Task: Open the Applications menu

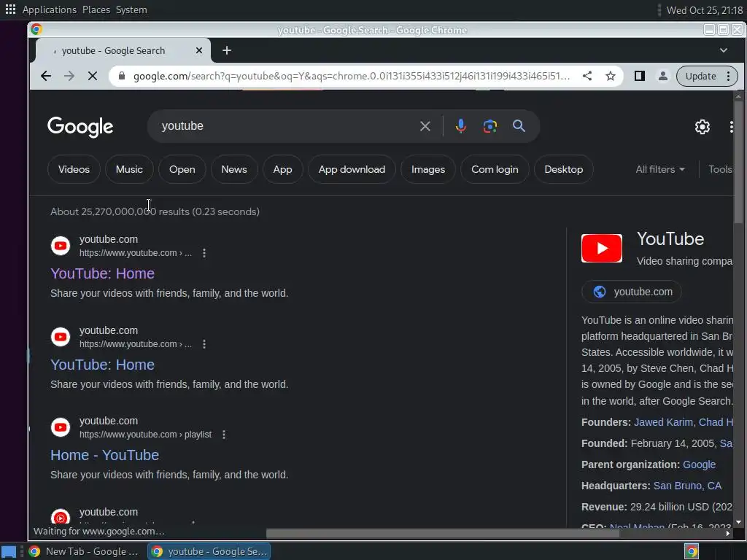Action: tap(49, 9)
